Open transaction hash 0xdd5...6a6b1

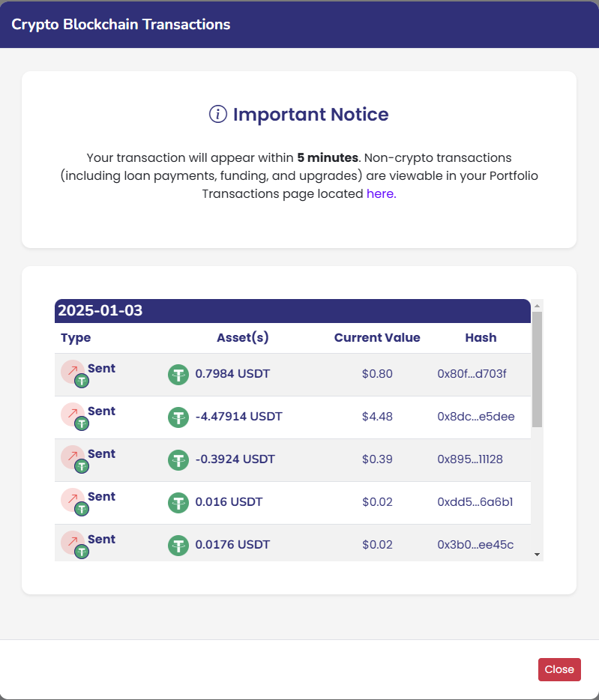[x=475, y=502]
